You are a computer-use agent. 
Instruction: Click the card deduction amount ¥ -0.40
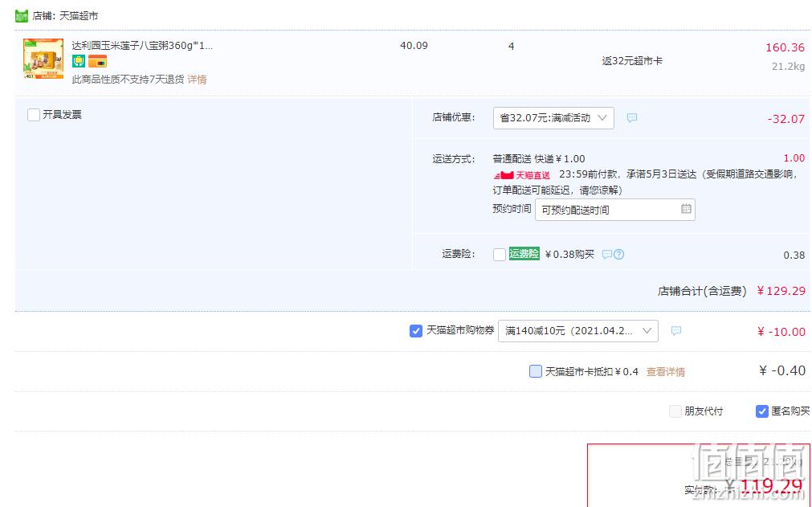(x=782, y=370)
